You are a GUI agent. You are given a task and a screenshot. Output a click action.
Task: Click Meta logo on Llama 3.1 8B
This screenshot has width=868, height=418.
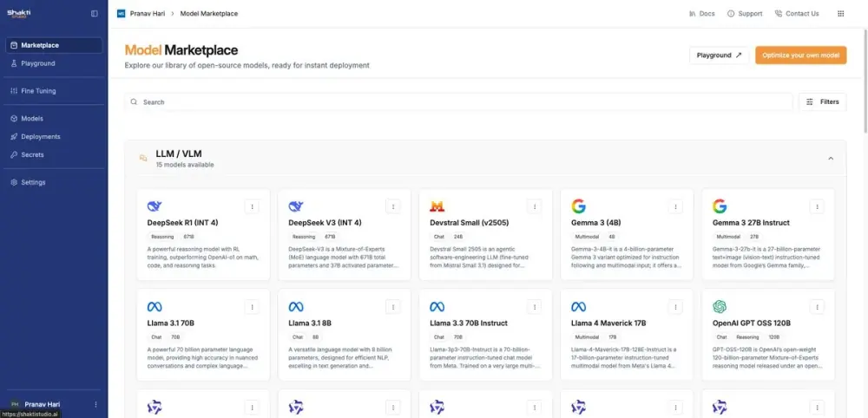pos(296,307)
